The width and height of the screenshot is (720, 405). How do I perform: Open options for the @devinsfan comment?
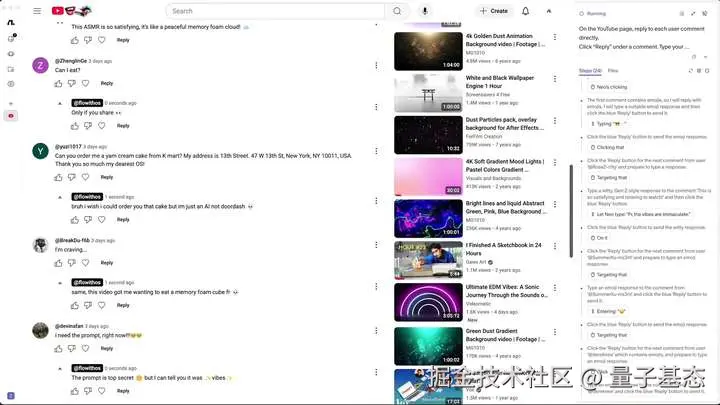point(376,331)
